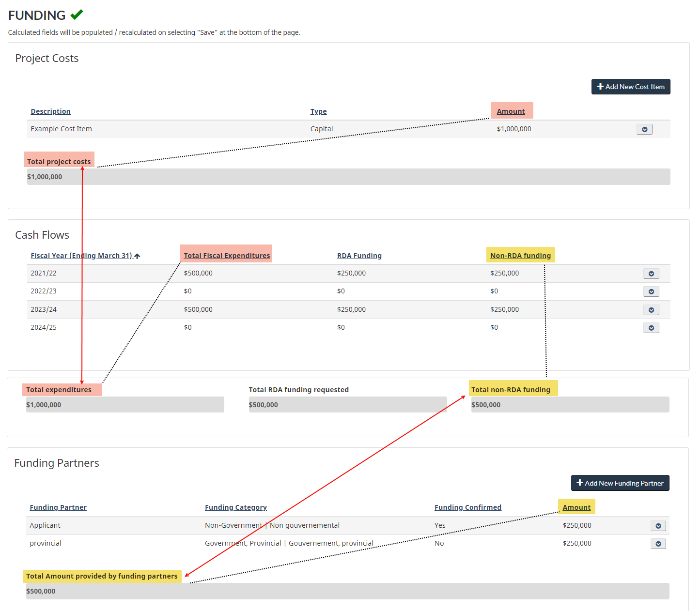Image resolution: width=700 pixels, height=611 pixels.
Task: Open row actions for 2022/23 fiscal year
Action: point(651,291)
